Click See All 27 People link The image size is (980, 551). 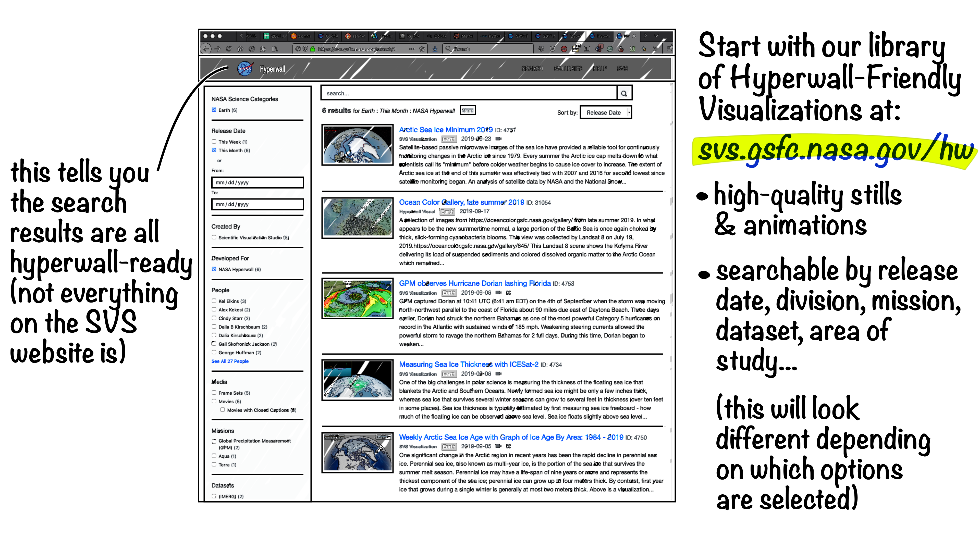tap(230, 361)
